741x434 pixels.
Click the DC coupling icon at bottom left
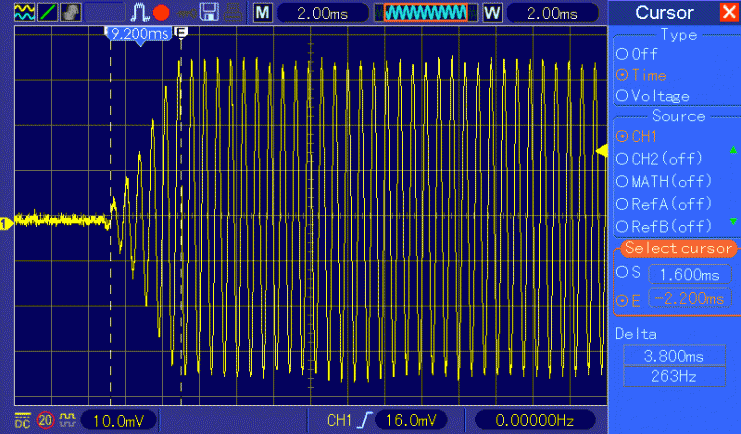(22, 417)
